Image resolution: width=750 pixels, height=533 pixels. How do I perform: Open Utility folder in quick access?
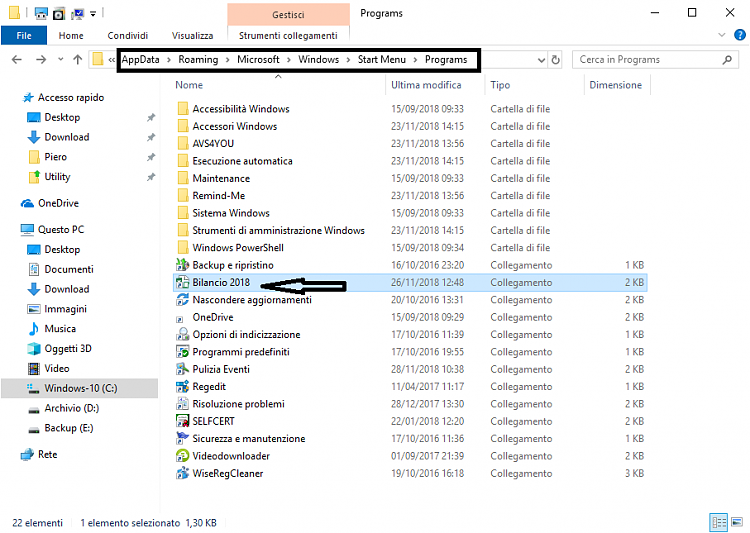pyautogui.click(x=57, y=177)
